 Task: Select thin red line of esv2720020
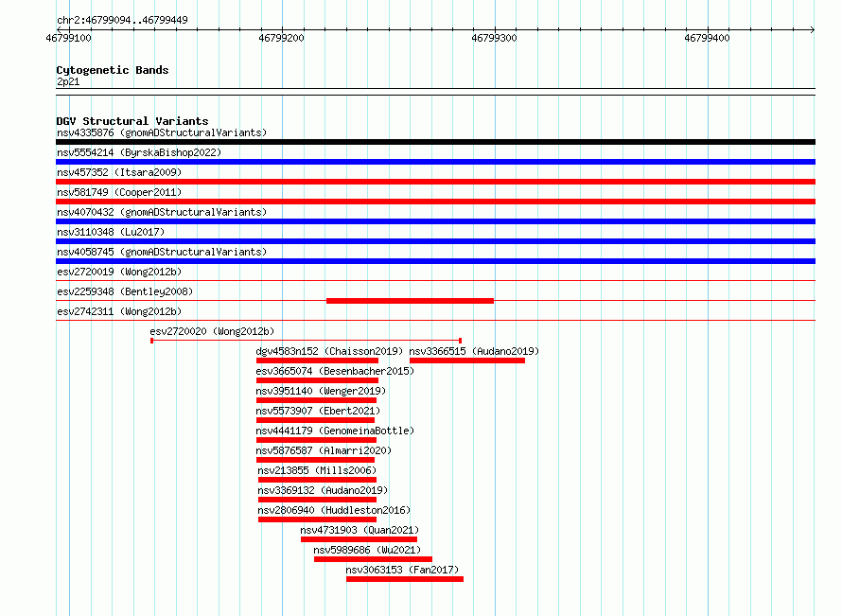pyautogui.click(x=307, y=341)
